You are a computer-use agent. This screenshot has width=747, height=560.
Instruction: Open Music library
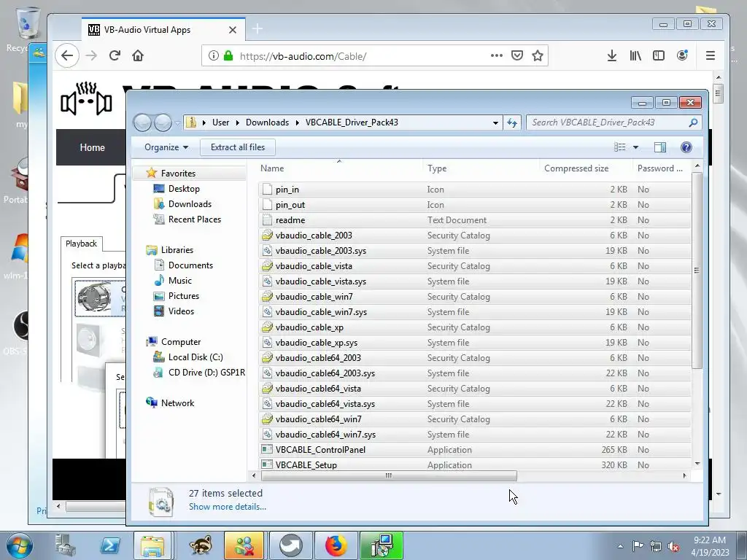coord(179,281)
